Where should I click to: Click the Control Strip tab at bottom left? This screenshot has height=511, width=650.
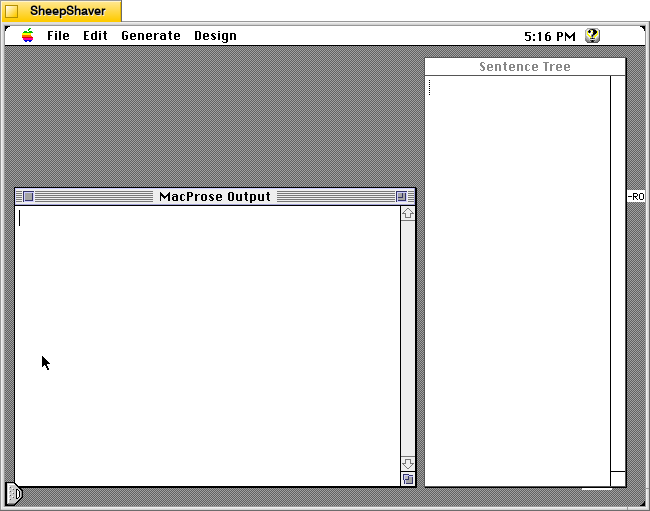14,494
